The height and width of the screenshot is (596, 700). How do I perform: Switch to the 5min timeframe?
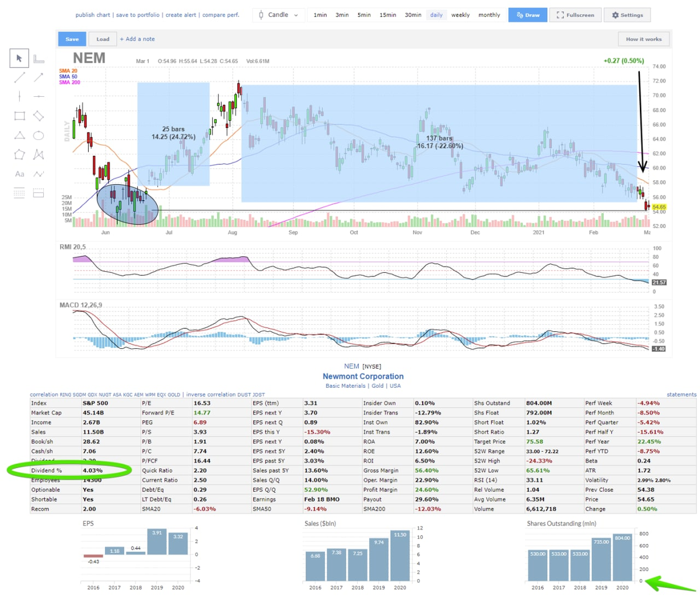[x=364, y=15]
